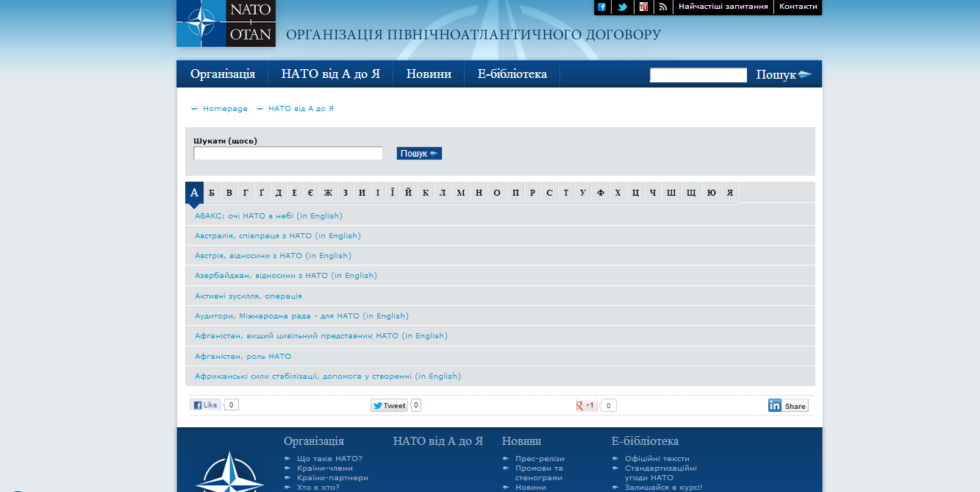The height and width of the screenshot is (492, 980).
Task: Open the Контакти link in the top bar
Action: 798,6
